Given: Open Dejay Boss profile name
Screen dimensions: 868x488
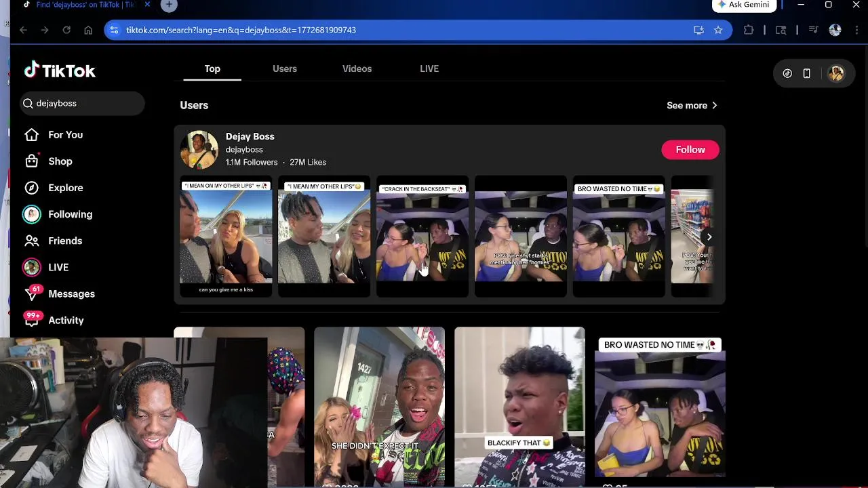Looking at the screenshot, I should click(250, 136).
